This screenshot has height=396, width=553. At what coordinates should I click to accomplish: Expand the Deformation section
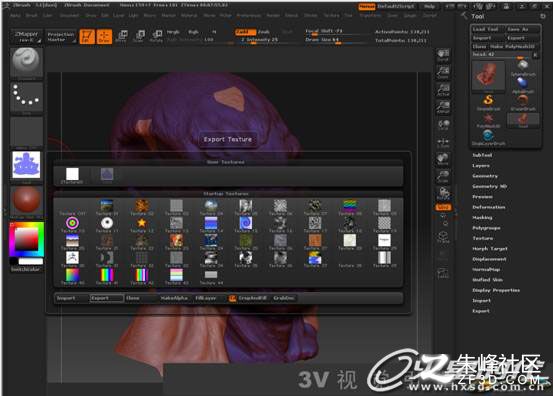[488, 207]
